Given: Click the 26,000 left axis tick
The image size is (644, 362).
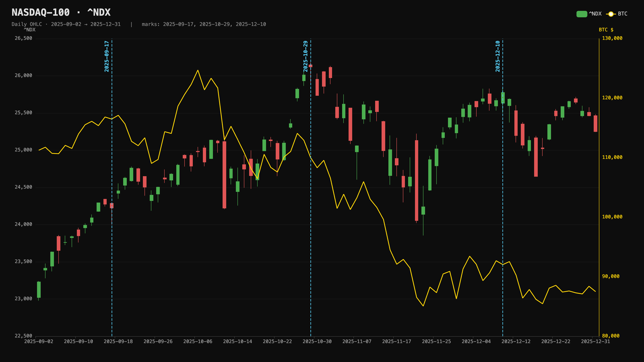Looking at the screenshot, I should (24, 75).
